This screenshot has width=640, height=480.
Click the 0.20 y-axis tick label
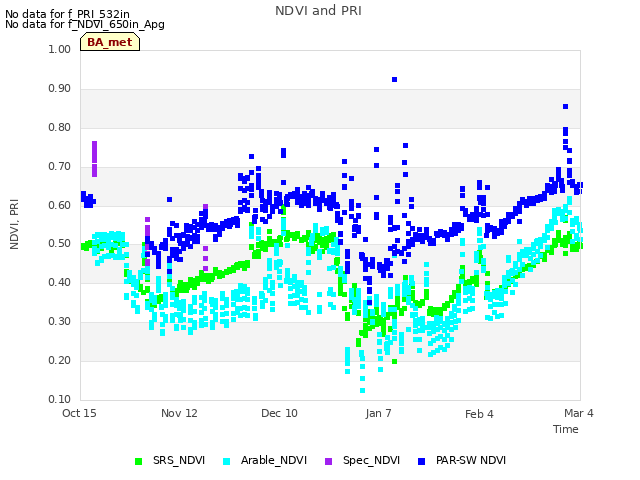tap(60, 360)
